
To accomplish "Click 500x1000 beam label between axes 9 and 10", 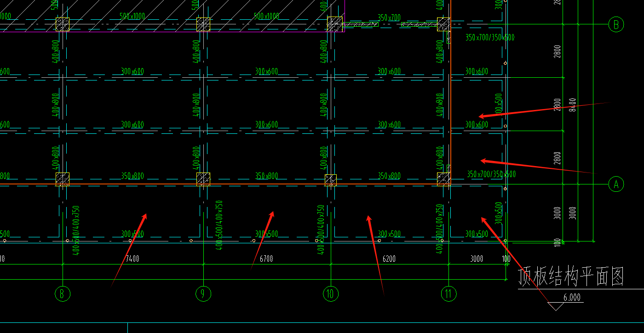I will [266, 16].
